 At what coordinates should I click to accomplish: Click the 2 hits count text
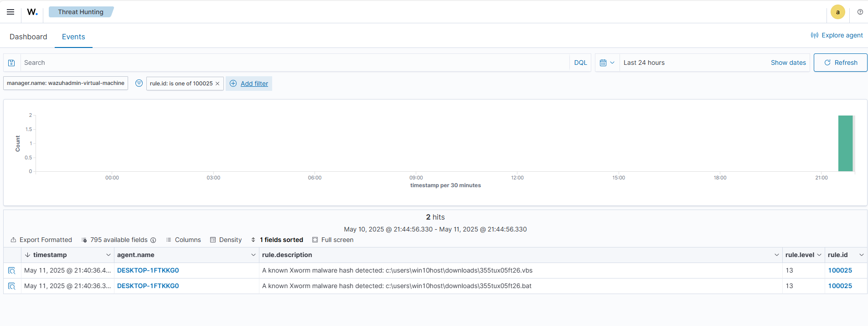pyautogui.click(x=435, y=217)
